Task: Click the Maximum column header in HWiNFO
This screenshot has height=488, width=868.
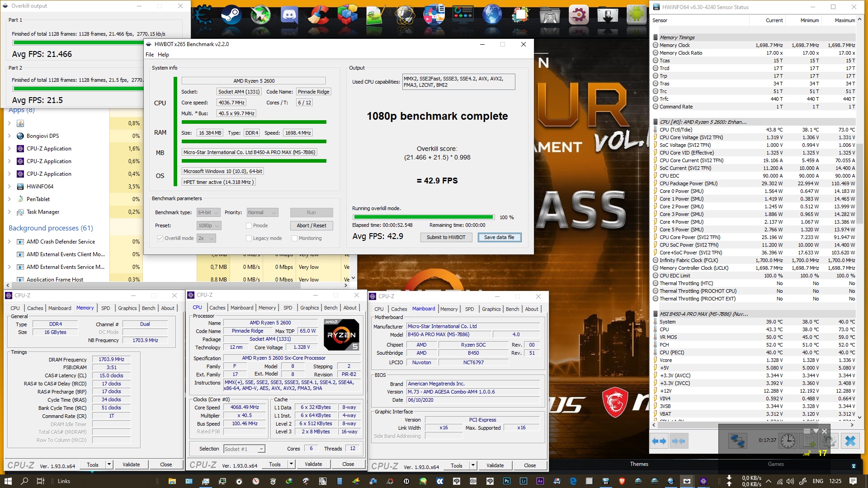Action: pos(844,20)
